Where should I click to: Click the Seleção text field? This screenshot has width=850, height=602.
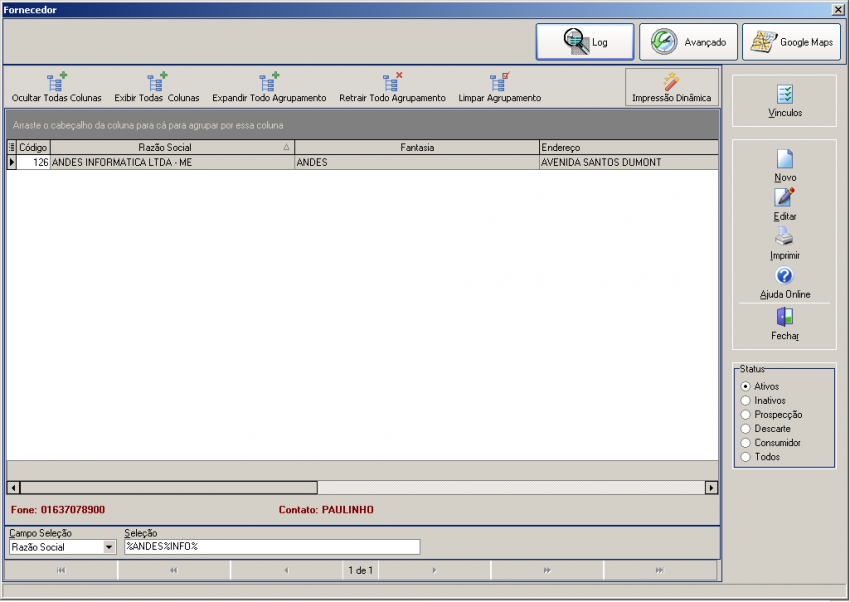click(x=271, y=547)
